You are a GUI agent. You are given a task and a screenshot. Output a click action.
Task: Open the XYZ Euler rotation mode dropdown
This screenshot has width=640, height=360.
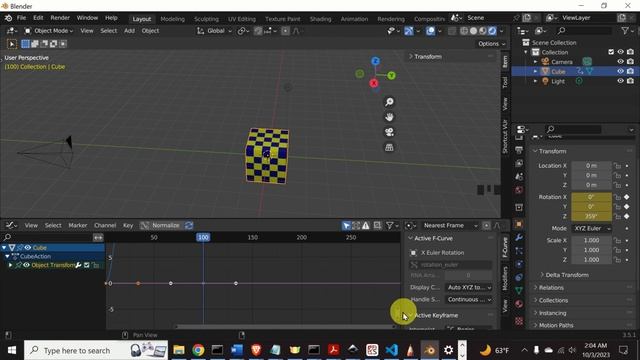pyautogui.click(x=591, y=229)
